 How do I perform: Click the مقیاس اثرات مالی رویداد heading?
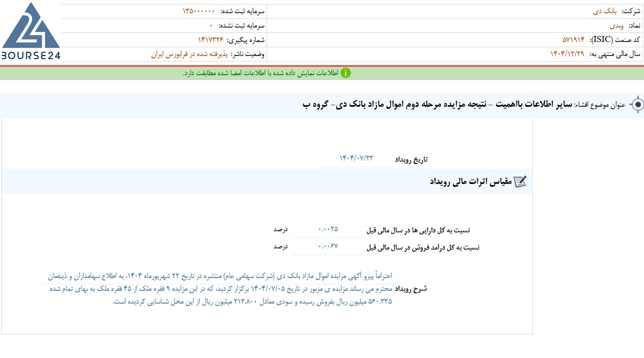471,182
